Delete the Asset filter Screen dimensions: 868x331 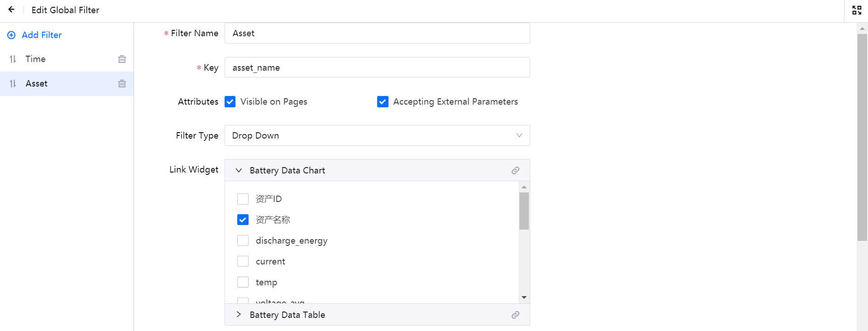(122, 84)
